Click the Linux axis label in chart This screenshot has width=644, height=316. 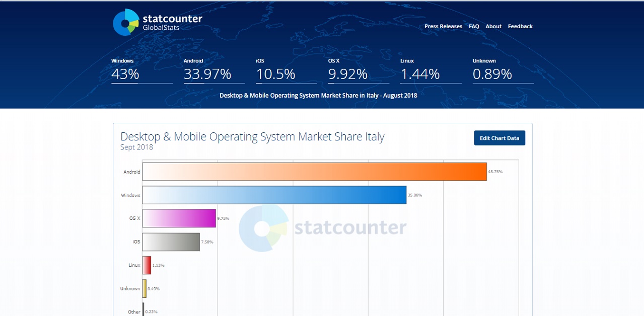coord(134,265)
